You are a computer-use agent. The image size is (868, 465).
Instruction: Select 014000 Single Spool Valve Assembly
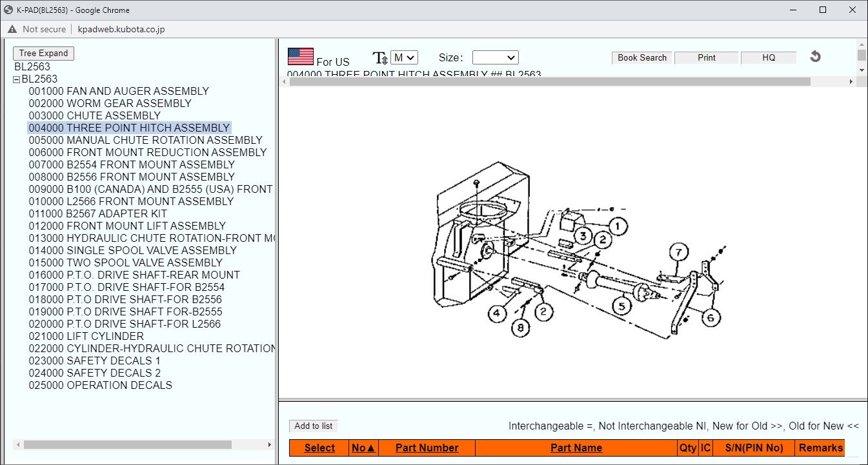pos(132,250)
